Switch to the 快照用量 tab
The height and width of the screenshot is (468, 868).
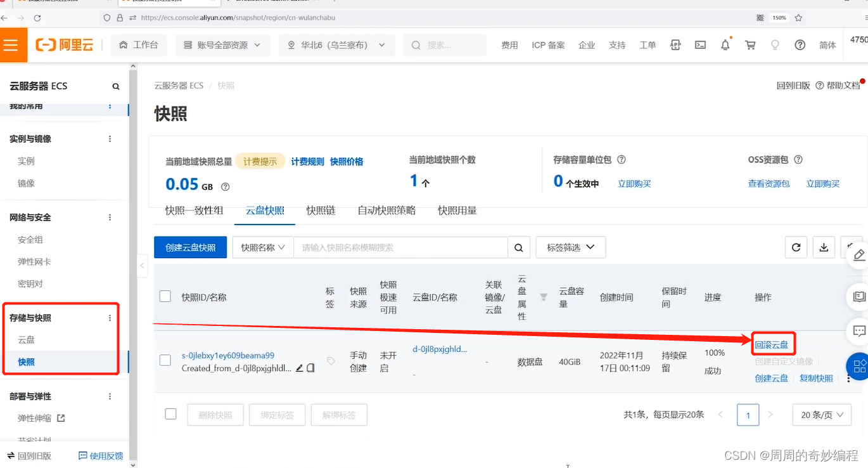457,211
